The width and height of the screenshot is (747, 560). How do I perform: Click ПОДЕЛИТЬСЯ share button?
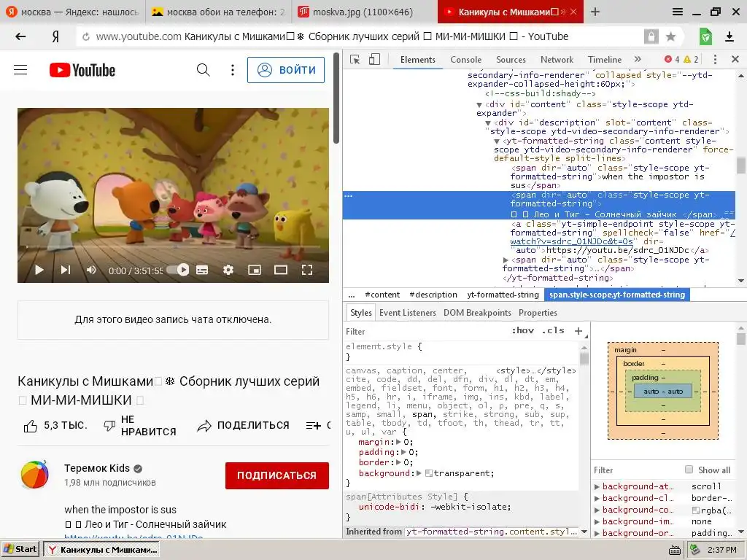[x=243, y=425]
